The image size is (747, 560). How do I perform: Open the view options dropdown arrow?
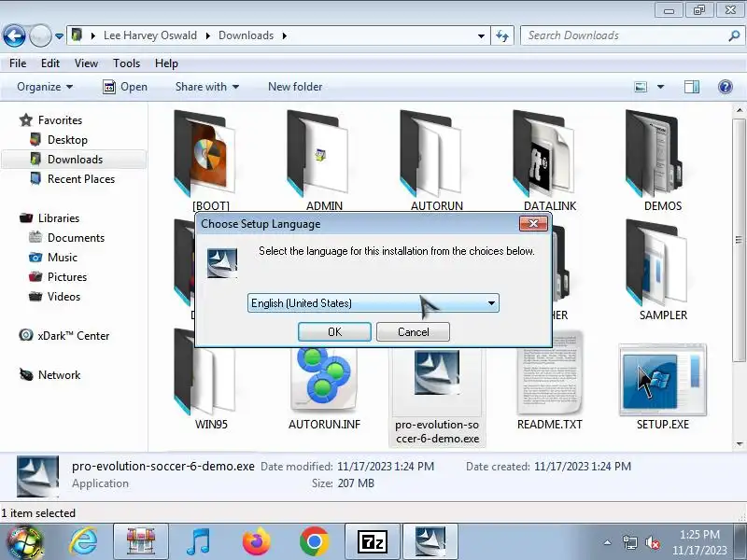[660, 87]
